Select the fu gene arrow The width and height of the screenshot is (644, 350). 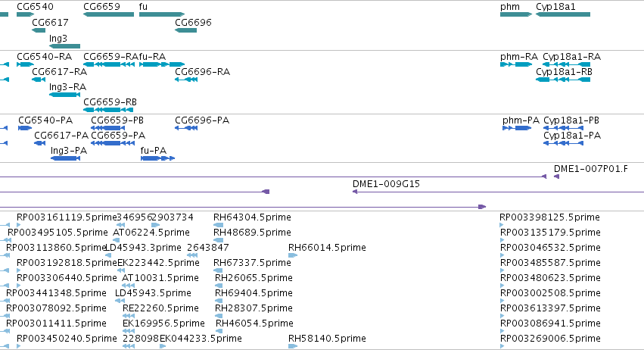(162, 14)
